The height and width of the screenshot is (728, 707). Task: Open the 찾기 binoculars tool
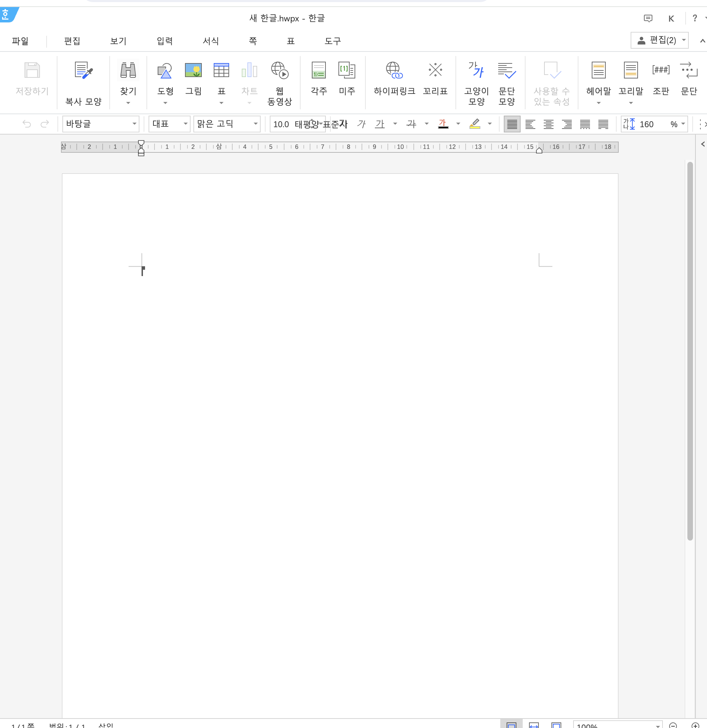coord(128,70)
